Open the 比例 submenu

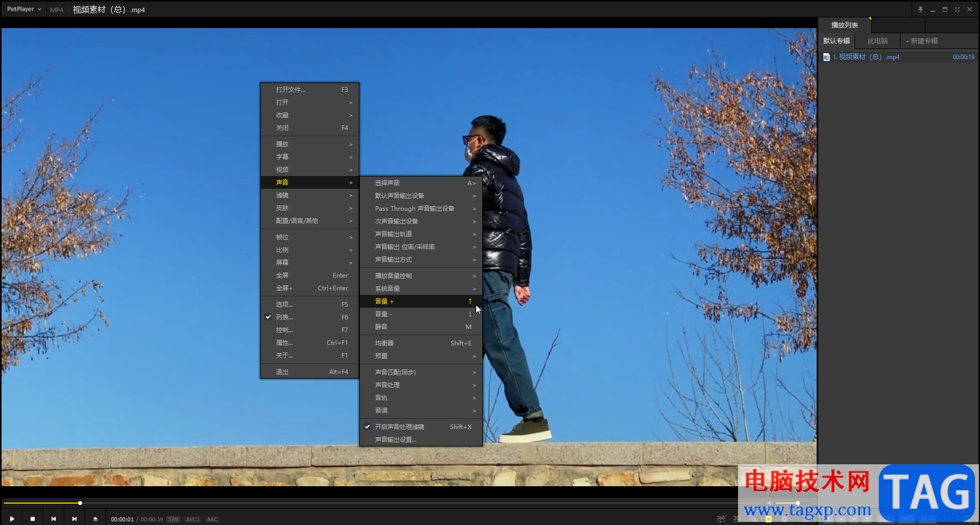[310, 250]
